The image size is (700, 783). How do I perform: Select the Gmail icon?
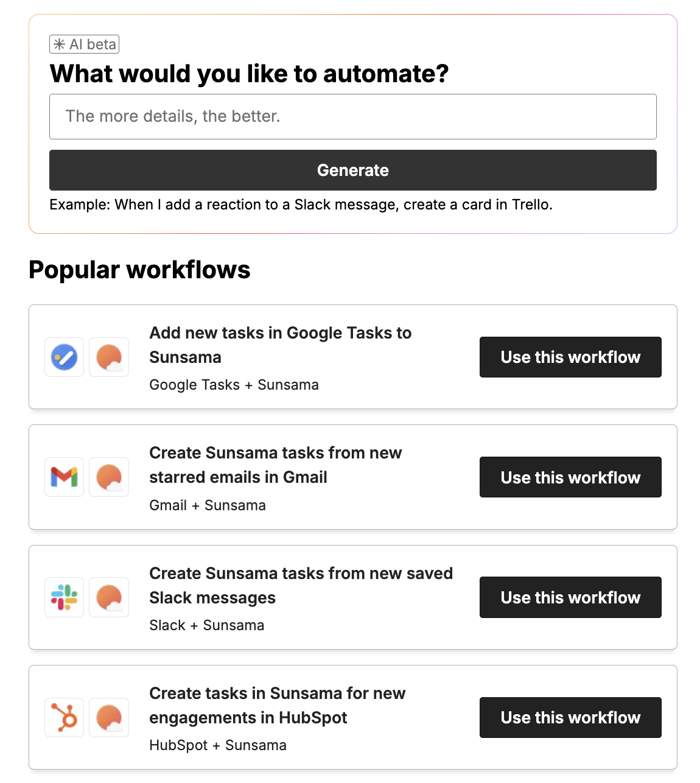pos(64,477)
